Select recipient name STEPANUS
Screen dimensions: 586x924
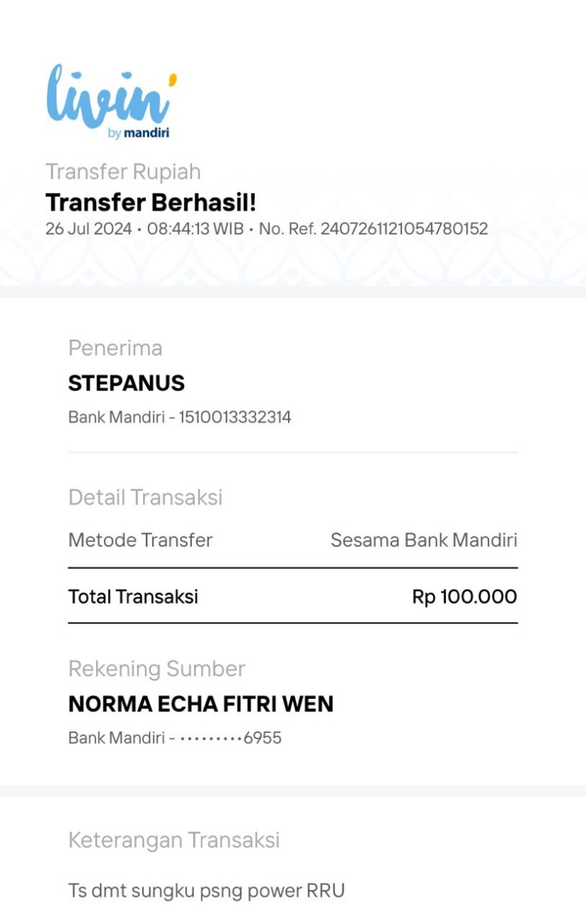(127, 383)
